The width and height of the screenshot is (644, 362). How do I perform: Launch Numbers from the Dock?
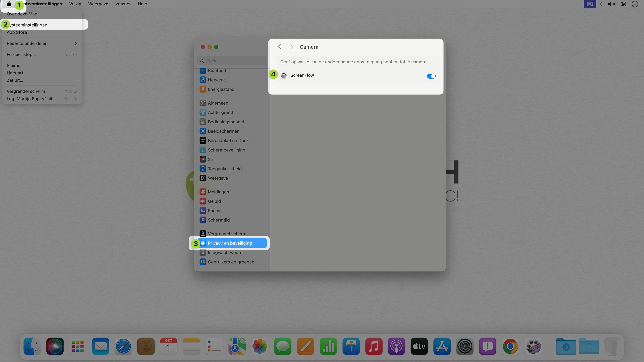click(328, 347)
